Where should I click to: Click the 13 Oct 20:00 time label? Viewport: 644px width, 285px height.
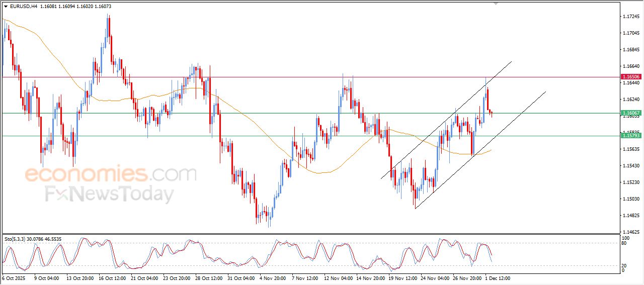(x=80, y=278)
